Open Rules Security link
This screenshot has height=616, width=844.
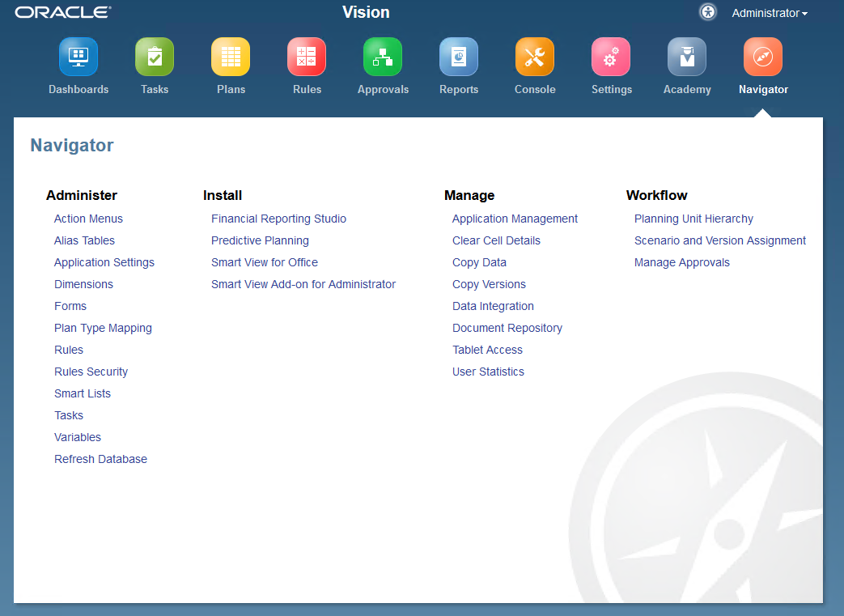click(91, 372)
